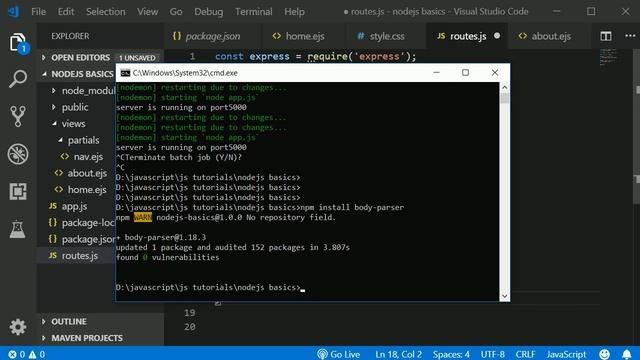Switch to the home.ejs tab
This screenshot has width=640, height=360.
tap(305, 36)
